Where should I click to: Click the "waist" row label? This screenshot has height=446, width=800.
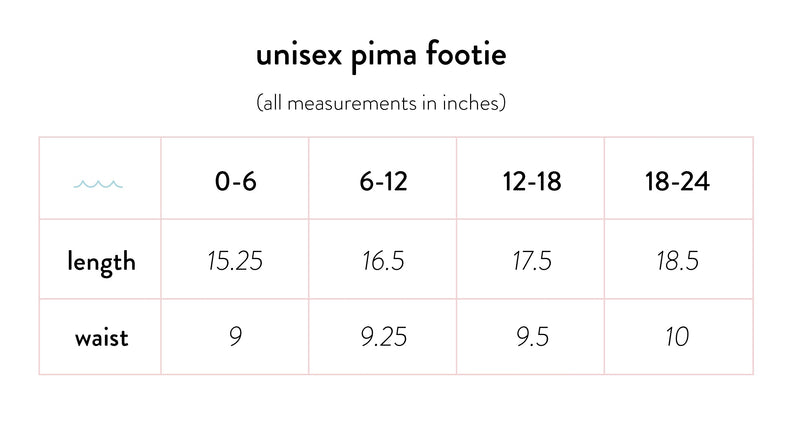click(x=101, y=337)
